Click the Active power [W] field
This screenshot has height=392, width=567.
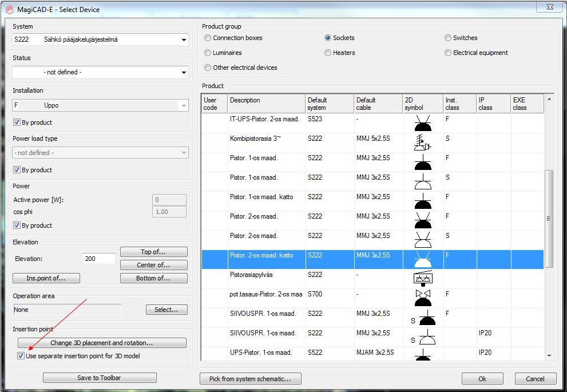click(169, 200)
